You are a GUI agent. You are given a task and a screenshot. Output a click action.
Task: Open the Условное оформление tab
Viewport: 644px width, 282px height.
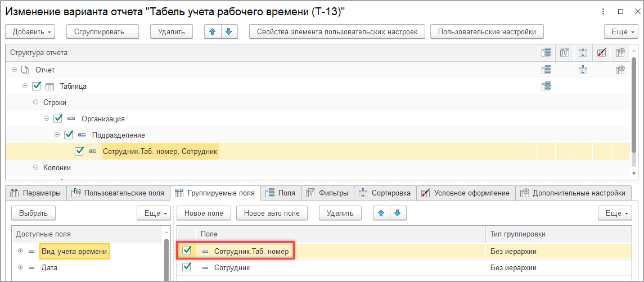pyautogui.click(x=466, y=193)
